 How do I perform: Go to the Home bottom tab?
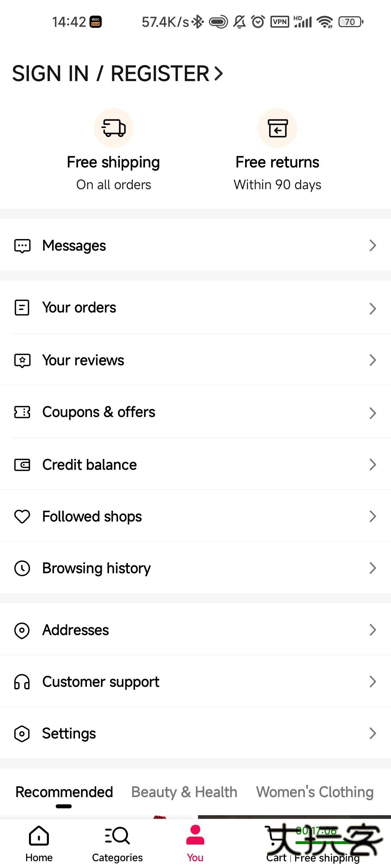(x=39, y=843)
